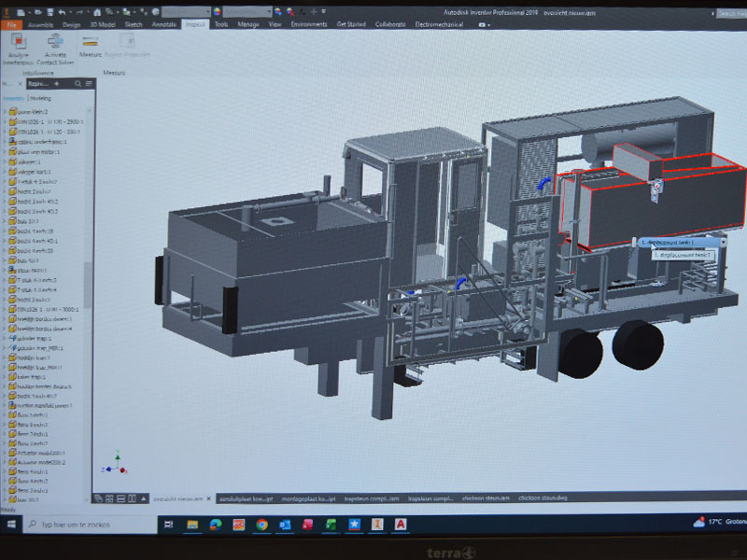
Task: Open quick access toolbar customize arrow
Action: tap(324, 11)
